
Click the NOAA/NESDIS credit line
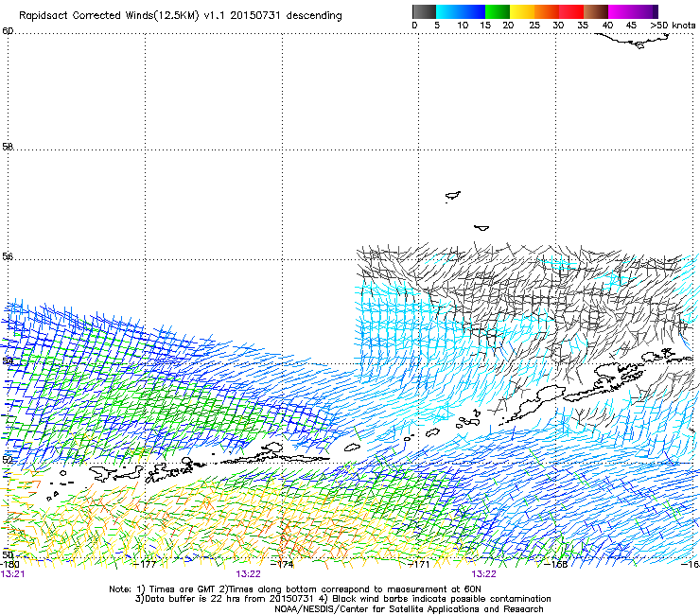[x=409, y=608]
